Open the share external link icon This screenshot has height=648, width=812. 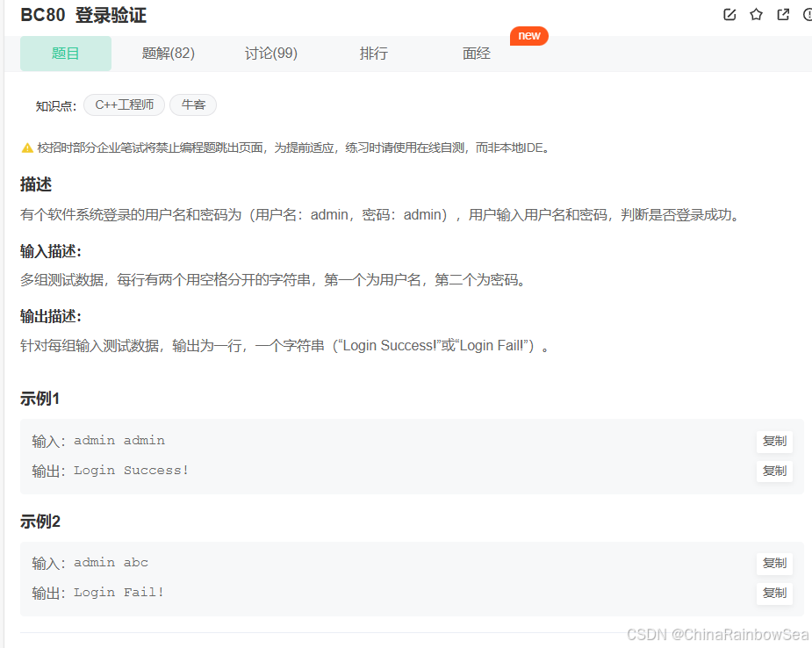tap(784, 15)
